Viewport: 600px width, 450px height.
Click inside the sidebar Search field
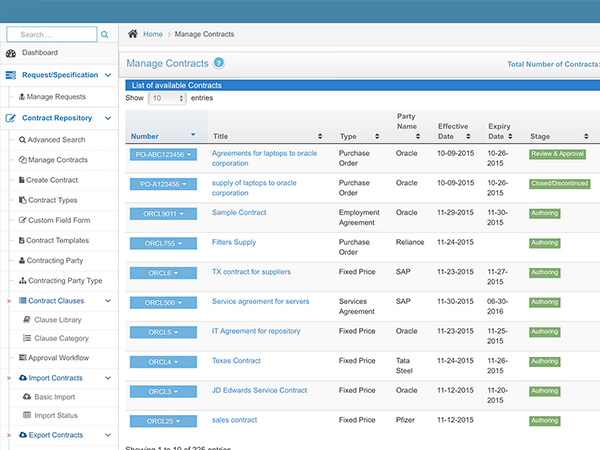pyautogui.click(x=52, y=34)
